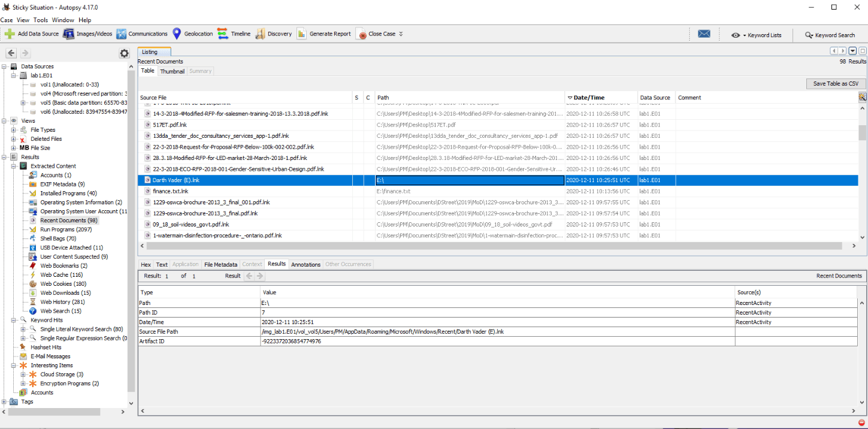The width and height of the screenshot is (868, 429).
Task: Select Web Downloads (15) node
Action: pos(65,293)
